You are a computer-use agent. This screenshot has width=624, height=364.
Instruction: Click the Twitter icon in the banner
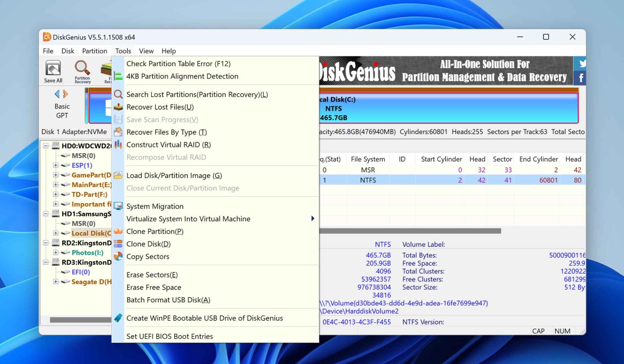581,63
